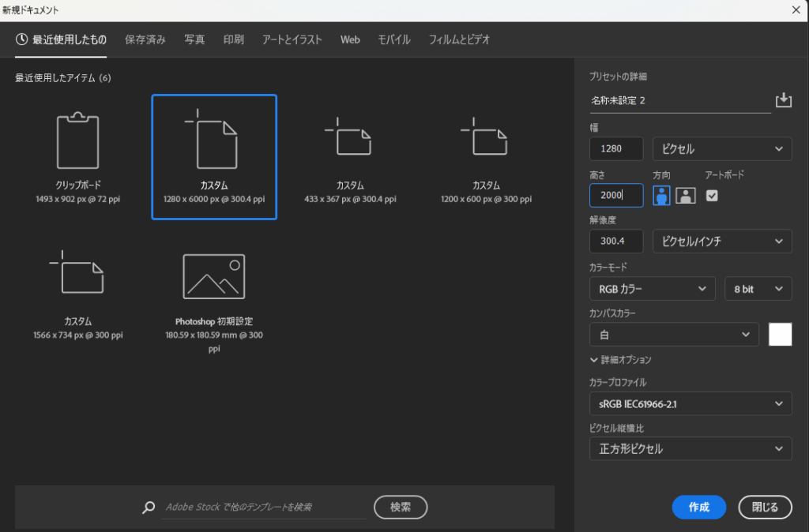Click the save preset icon beside document name
Screen dimensions: 809x532
(783, 100)
